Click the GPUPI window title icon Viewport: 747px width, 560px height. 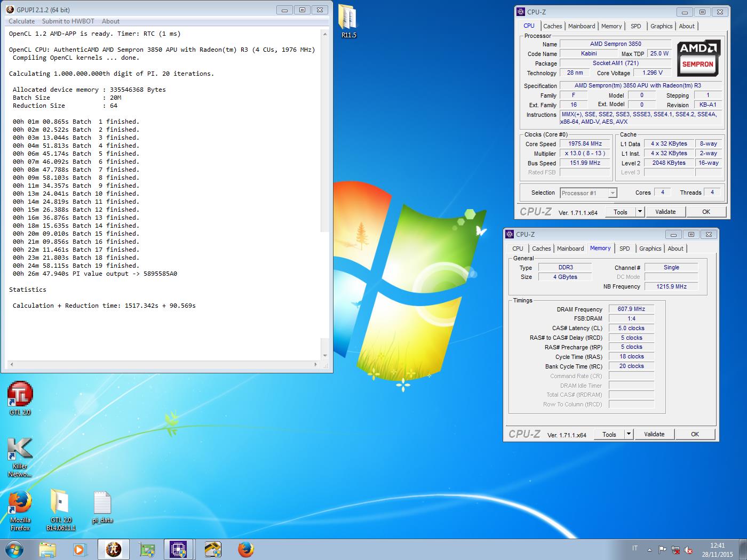click(10, 10)
